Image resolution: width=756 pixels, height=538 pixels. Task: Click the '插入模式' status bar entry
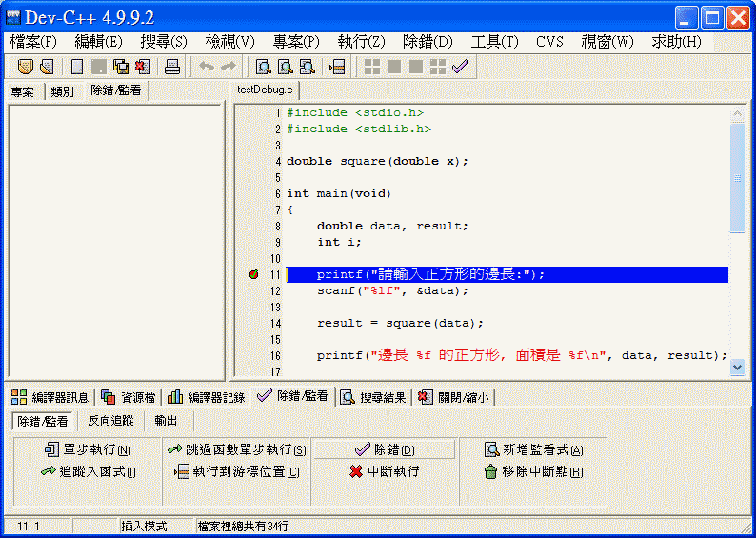144,526
